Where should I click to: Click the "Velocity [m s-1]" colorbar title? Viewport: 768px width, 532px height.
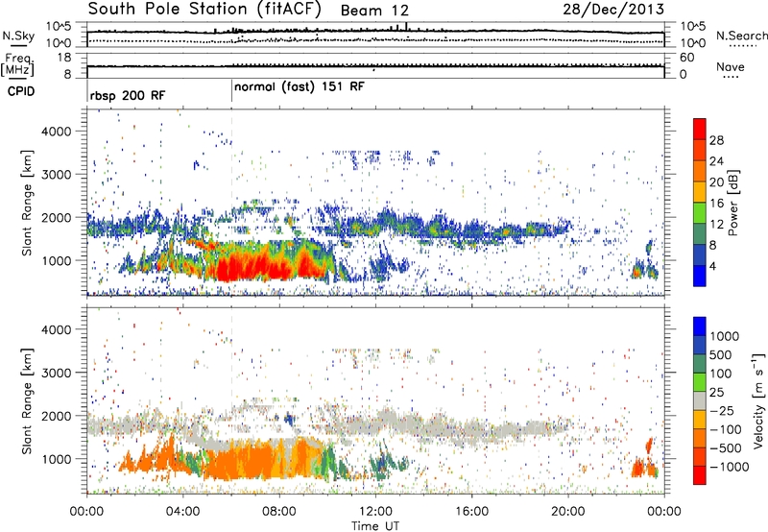(758, 400)
